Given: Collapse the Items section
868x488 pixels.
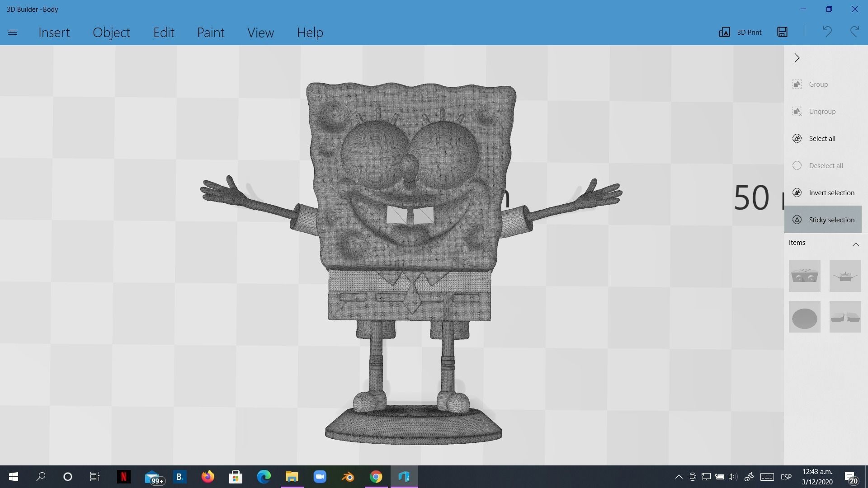Looking at the screenshot, I should pos(855,244).
